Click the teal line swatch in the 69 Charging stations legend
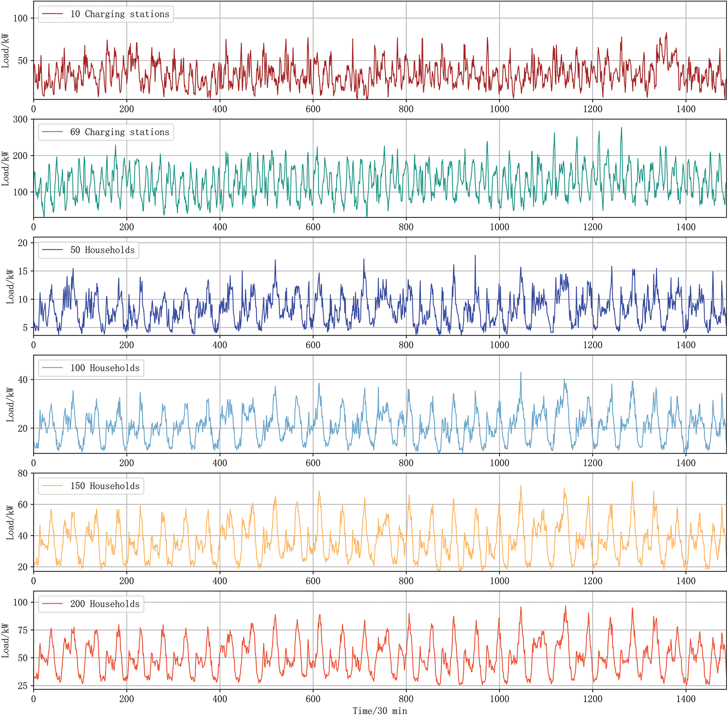Screen dimensions: 728x716 pos(52,132)
